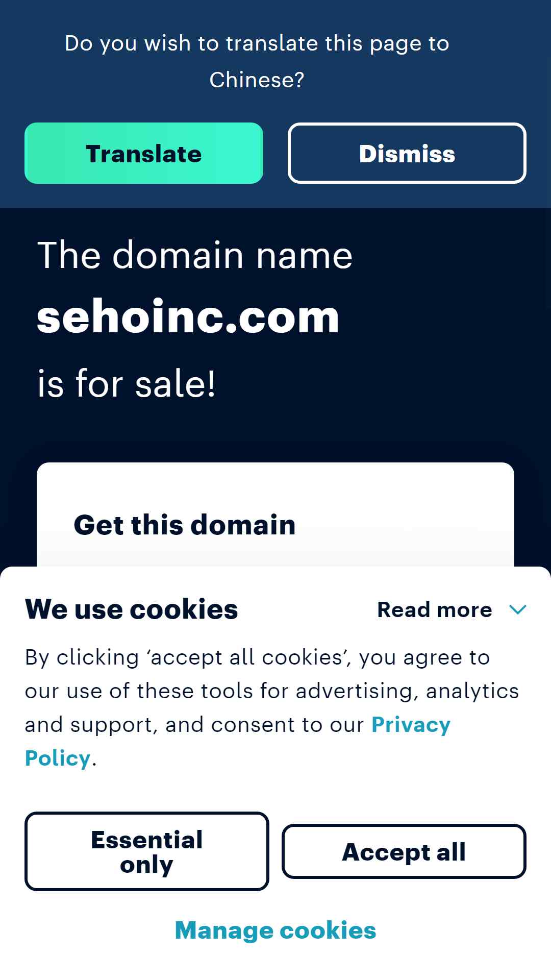Click the cookie consent description paragraph
This screenshot has height=980, width=551.
[272, 708]
